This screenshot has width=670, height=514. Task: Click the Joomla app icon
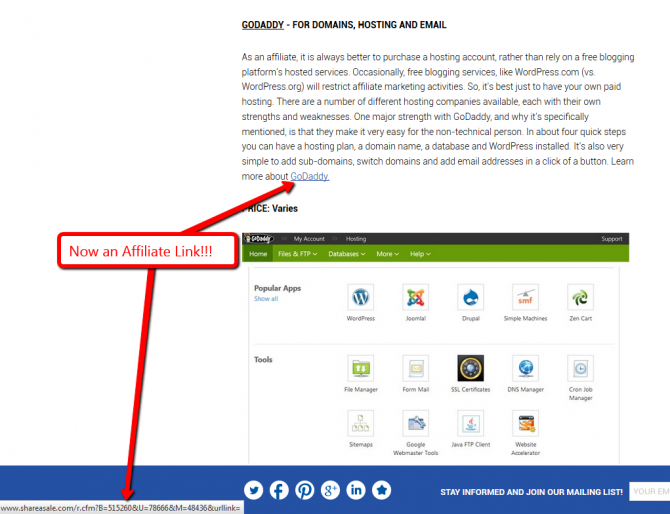tap(415, 297)
